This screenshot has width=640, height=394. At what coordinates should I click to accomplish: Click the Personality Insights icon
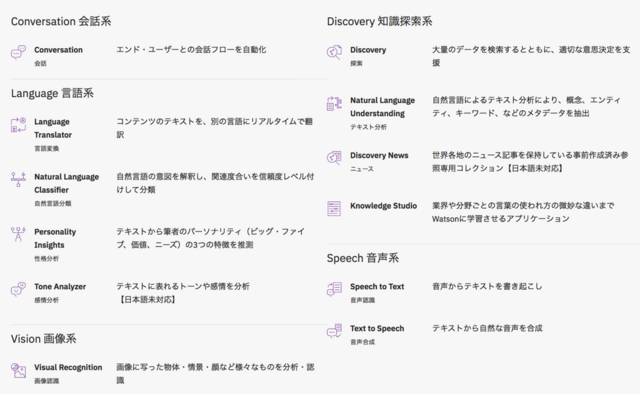pos(18,234)
